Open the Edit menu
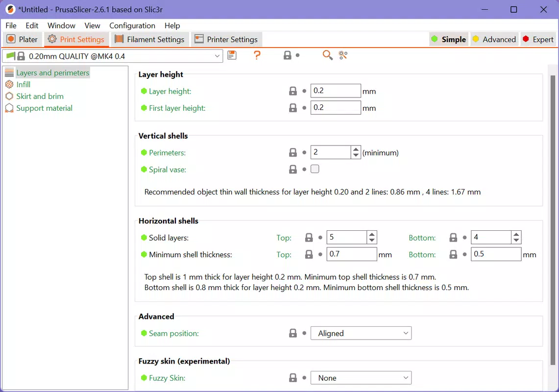The width and height of the screenshot is (559, 392). click(x=32, y=25)
